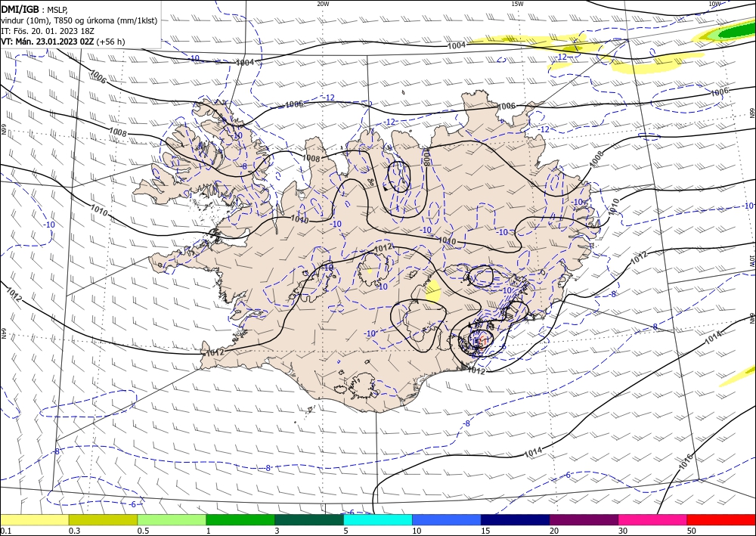Click the legend value "15"

tap(485, 531)
